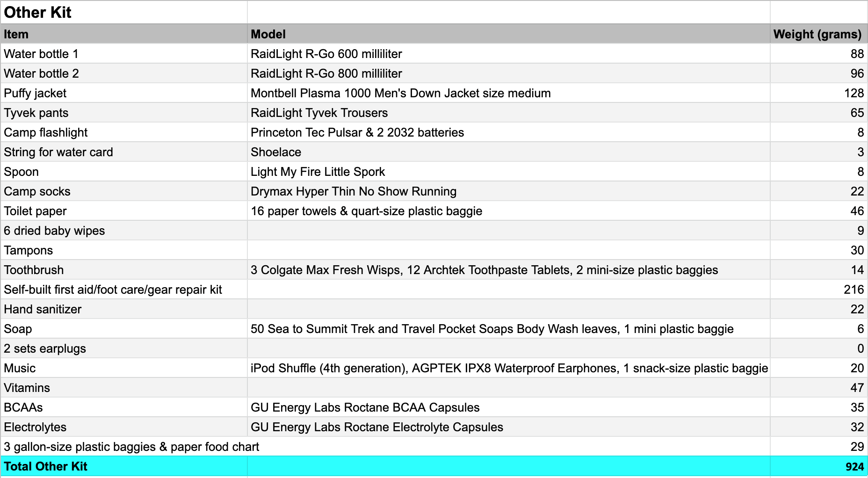
Task: Select the weight value 0
Action: (818, 348)
